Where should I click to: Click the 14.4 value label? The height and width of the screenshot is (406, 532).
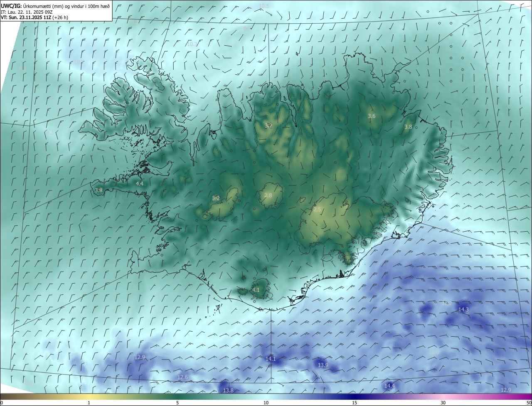point(389,386)
